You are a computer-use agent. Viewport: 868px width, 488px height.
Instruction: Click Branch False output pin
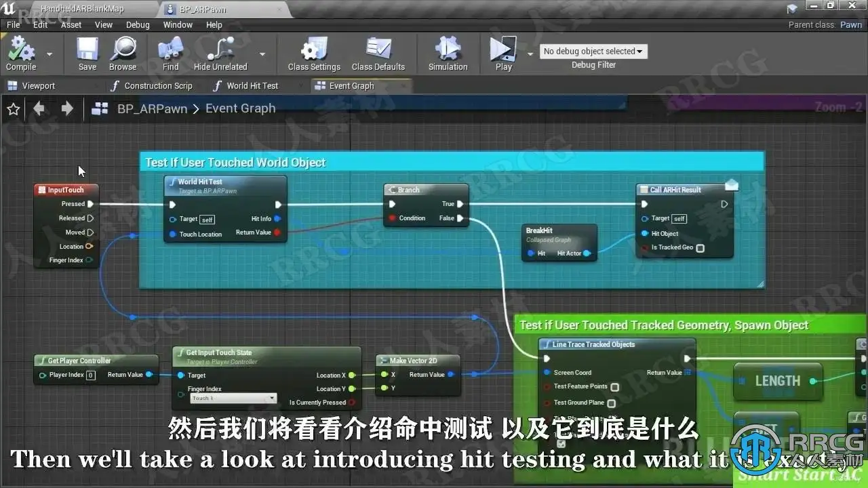point(460,218)
